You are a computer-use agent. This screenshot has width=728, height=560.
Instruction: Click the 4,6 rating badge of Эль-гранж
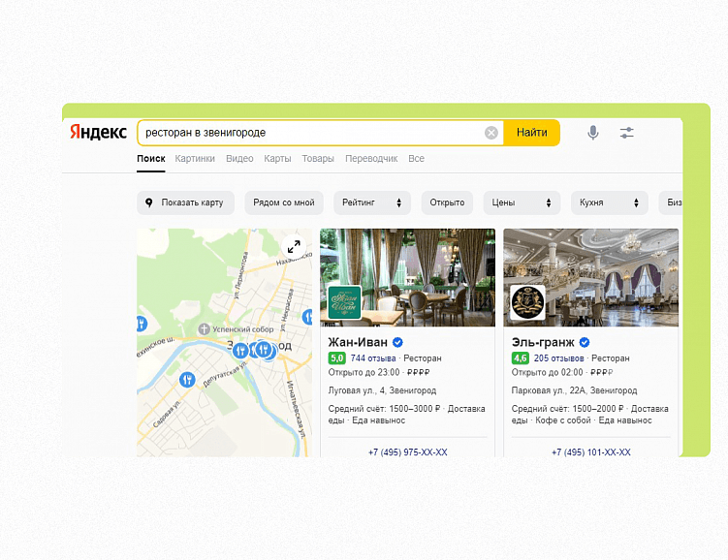[x=521, y=358]
